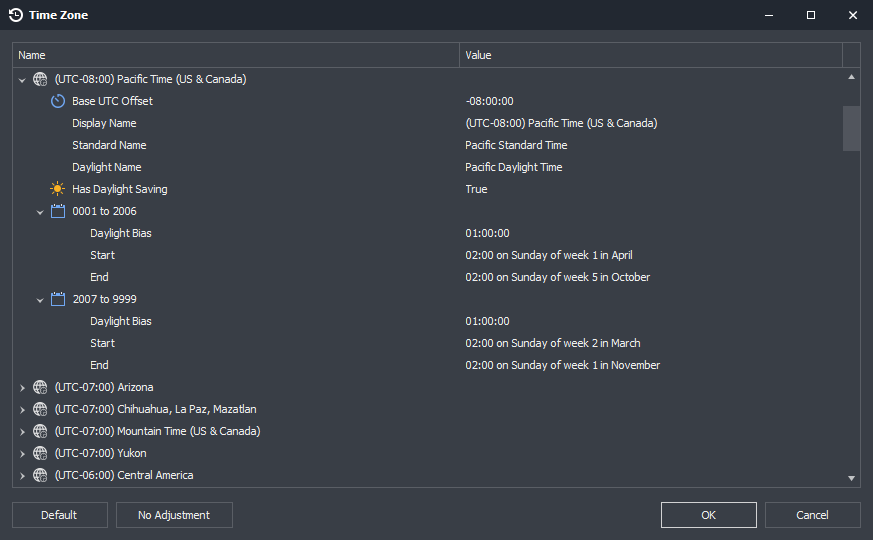The width and height of the screenshot is (873, 540).
Task: Click the No Adjustment button
Action: (174, 515)
